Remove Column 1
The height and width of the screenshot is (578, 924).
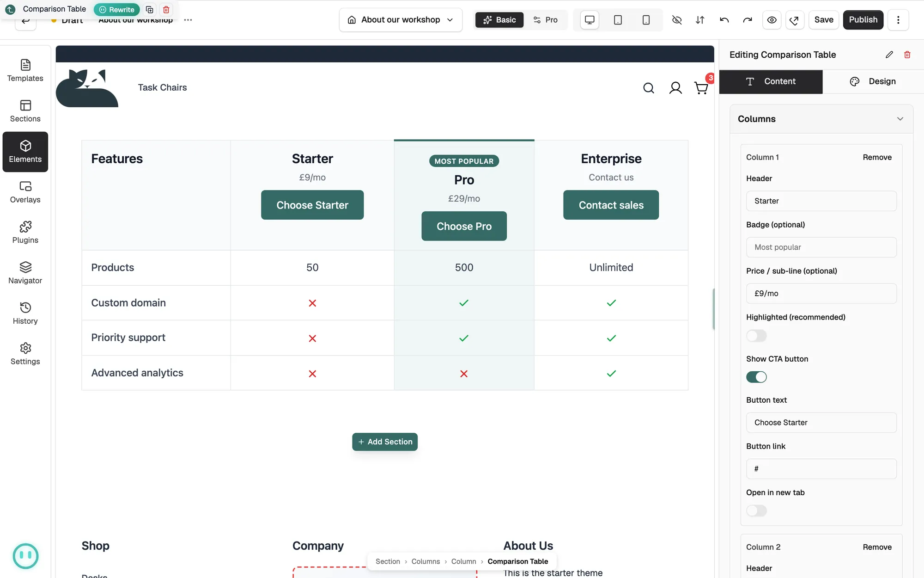click(877, 157)
